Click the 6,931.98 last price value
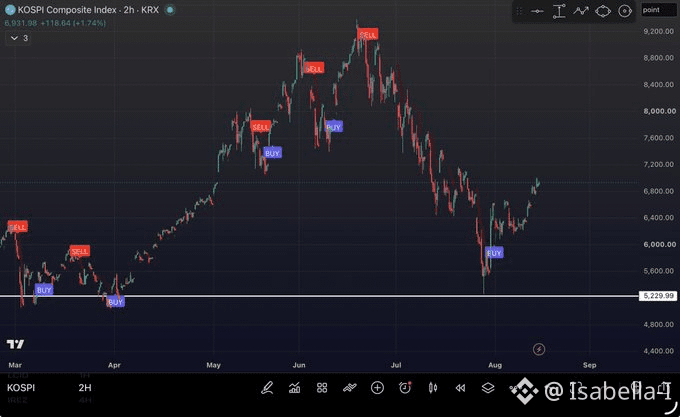The image size is (680, 417). [x=21, y=23]
